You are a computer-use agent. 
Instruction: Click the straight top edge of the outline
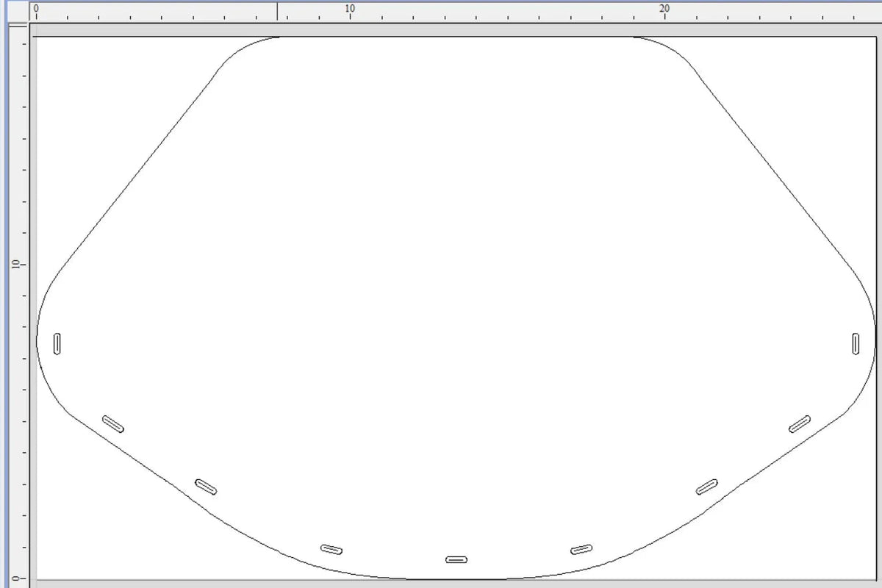[456, 37]
